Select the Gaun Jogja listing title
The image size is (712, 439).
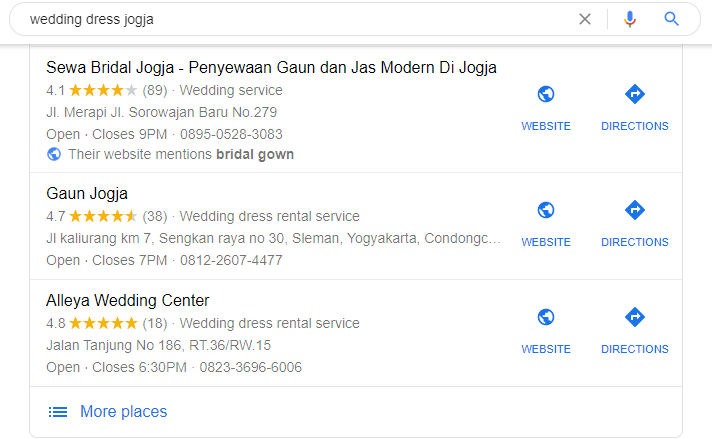click(x=87, y=194)
